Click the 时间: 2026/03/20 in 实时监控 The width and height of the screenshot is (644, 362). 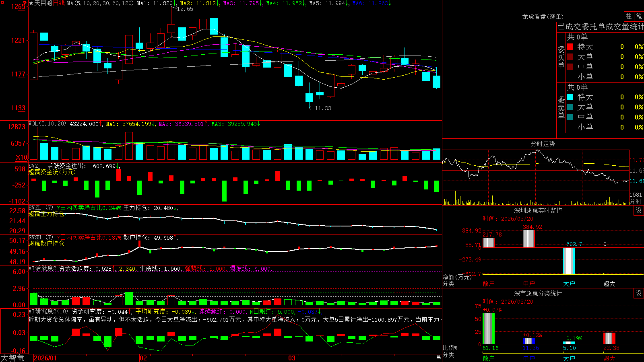point(508,219)
